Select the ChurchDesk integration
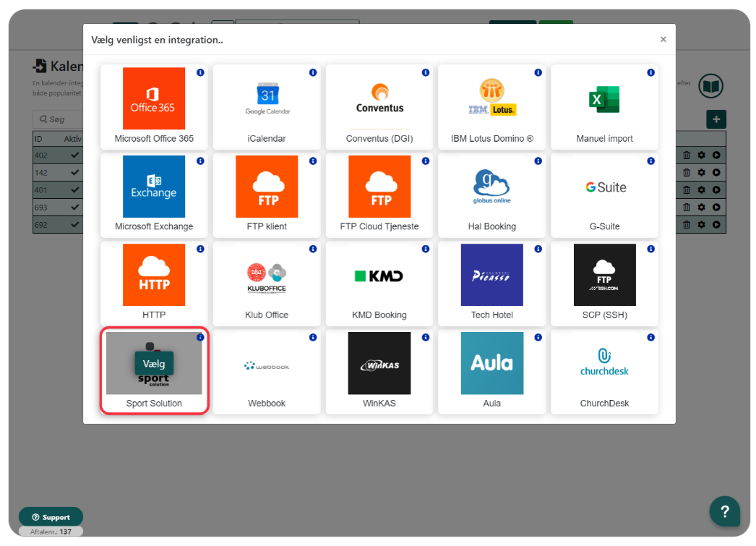The width and height of the screenshot is (756, 546). tap(605, 372)
